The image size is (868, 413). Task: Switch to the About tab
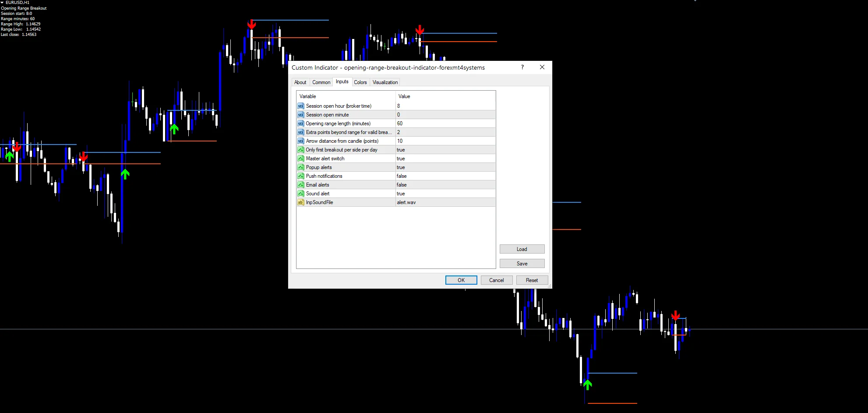click(x=300, y=82)
